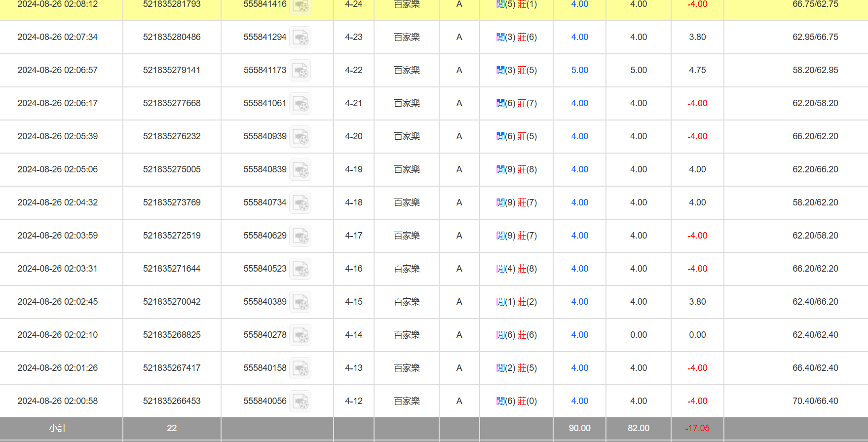Open the blue 5.00 bet amount link
Screen dimensions: 868x442
click(579, 70)
